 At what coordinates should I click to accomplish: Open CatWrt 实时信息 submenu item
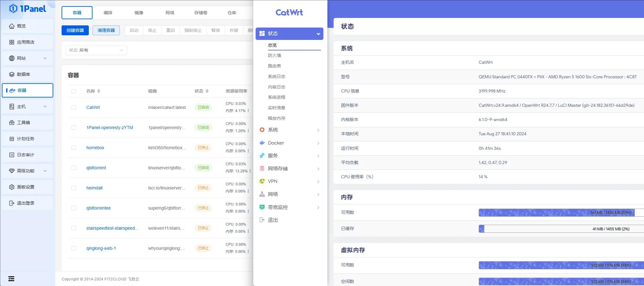pyautogui.click(x=277, y=108)
